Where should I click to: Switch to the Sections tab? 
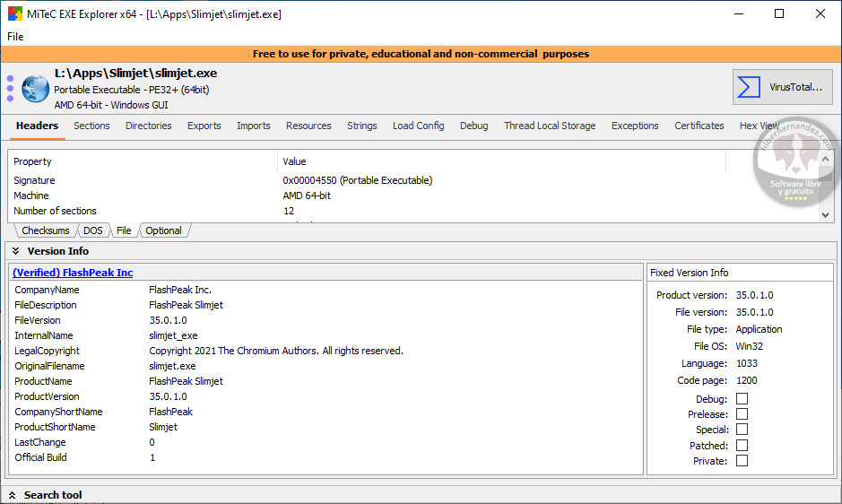point(91,126)
